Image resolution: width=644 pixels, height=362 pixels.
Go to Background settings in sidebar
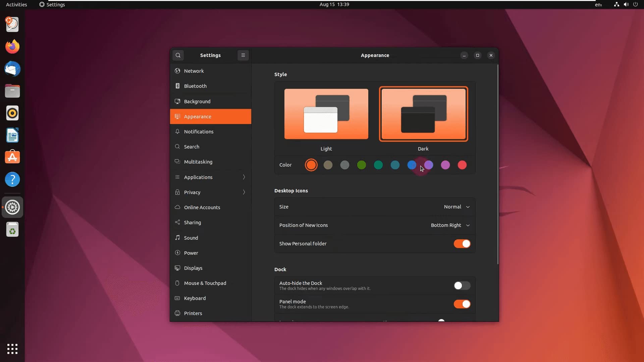point(197,101)
